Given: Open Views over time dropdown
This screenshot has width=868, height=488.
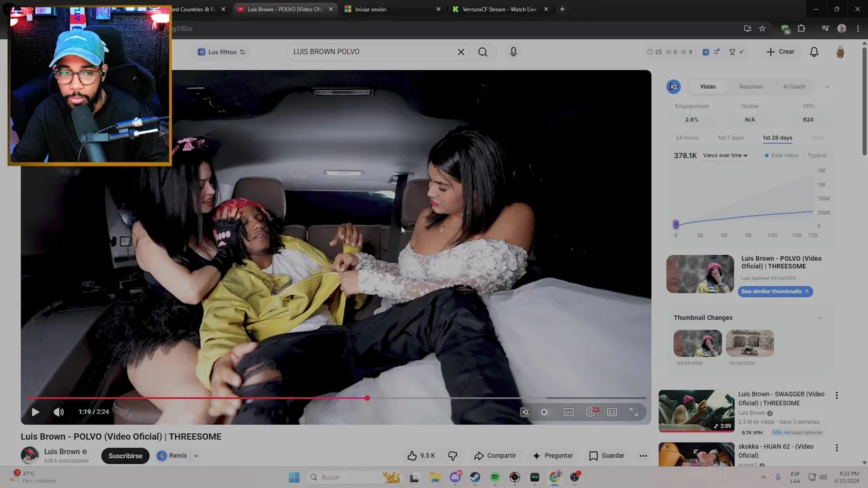Looking at the screenshot, I should pos(725,156).
